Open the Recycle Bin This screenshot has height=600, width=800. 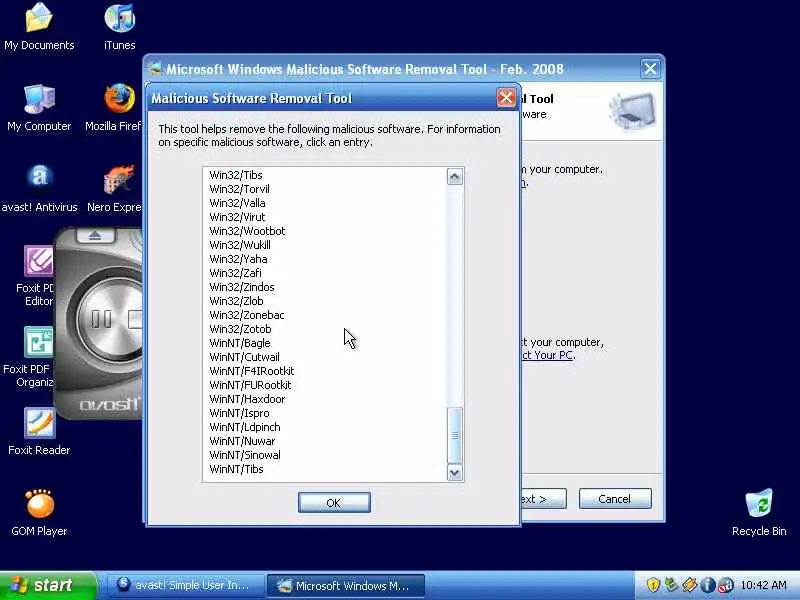(759, 513)
